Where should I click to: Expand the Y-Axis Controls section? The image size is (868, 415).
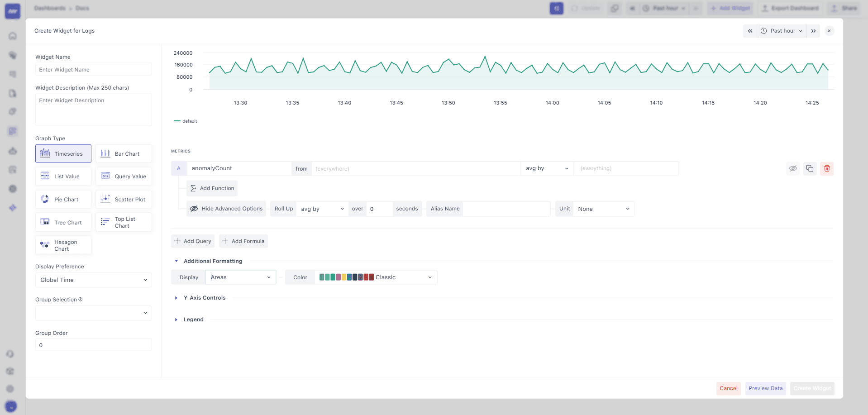205,298
